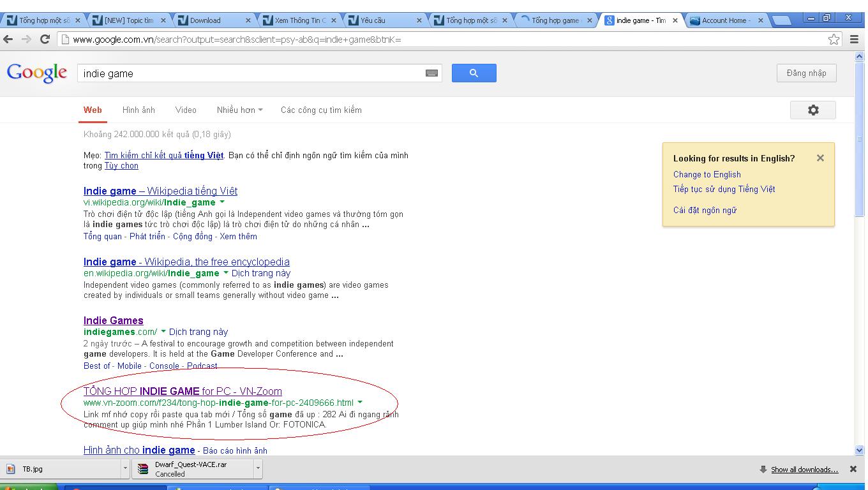Expand the "Nhiều hơn" menu
Screen dimensions: 868x490
[239, 110]
